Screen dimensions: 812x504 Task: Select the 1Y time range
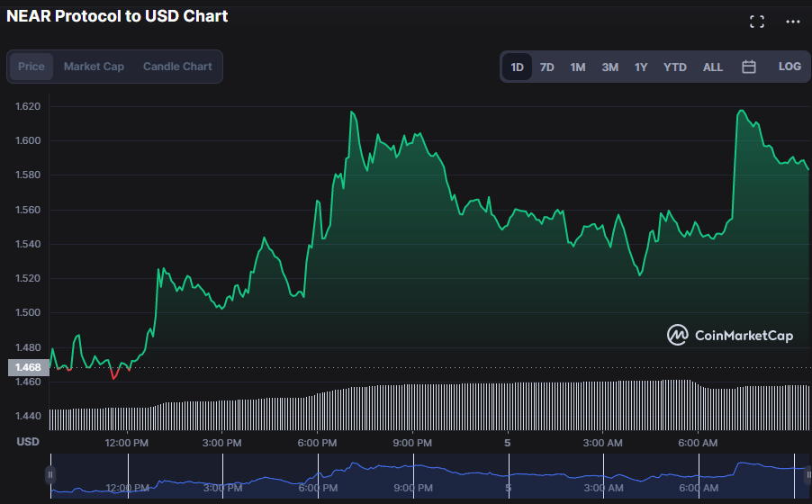pos(641,67)
